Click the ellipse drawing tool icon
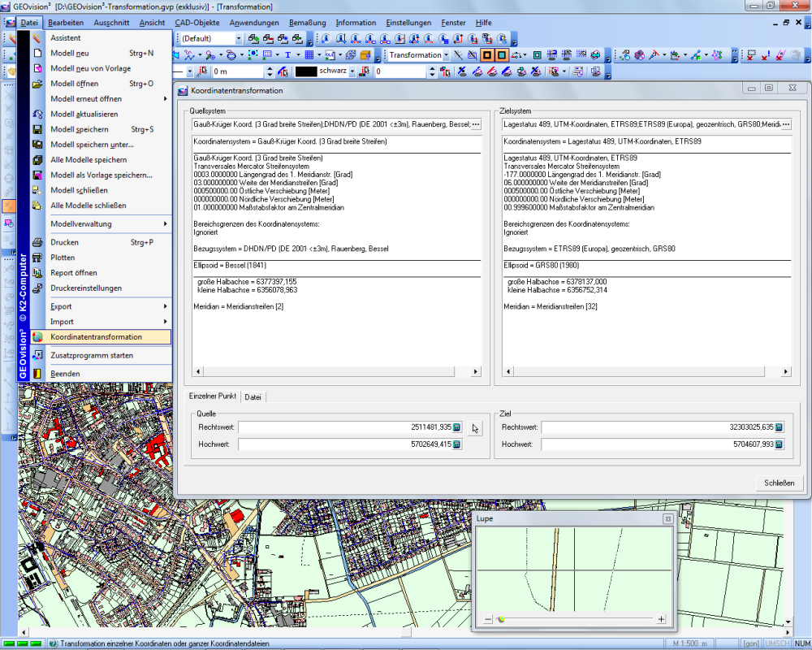 point(231,55)
